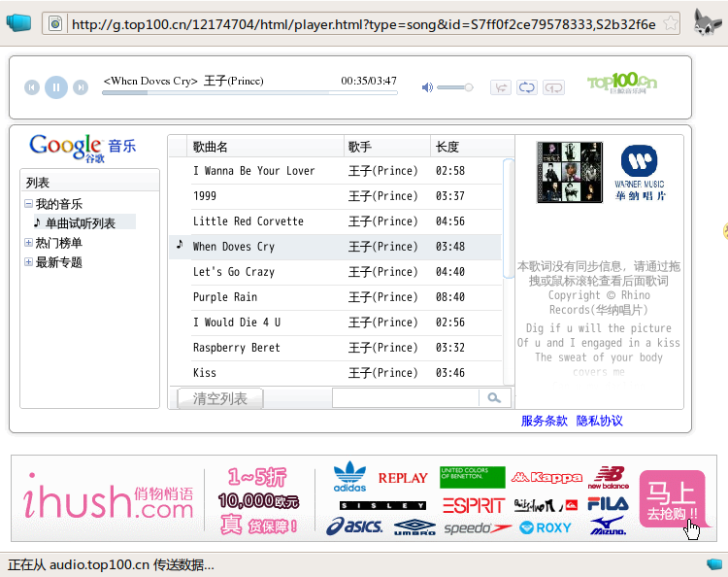The height and width of the screenshot is (577, 728).
Task: Skip to the next track
Action: 81,87
